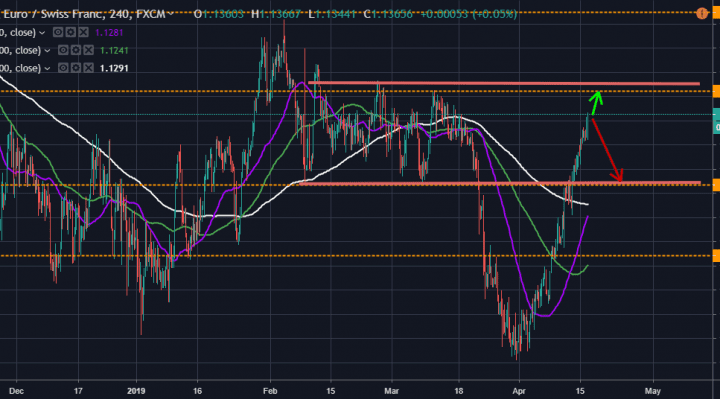Select the upper red horizontal resistance line

tap(504, 83)
